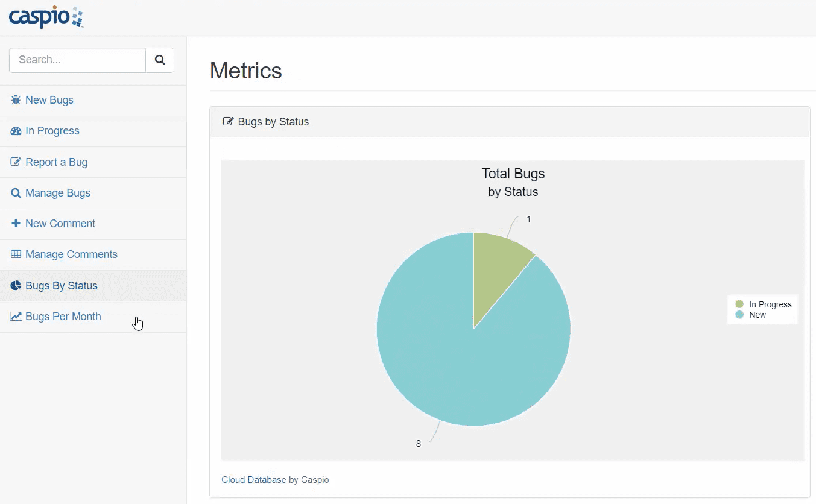This screenshot has height=504, width=816.
Task: Click the edit icon beside Report a Bug
Action: [16, 162]
